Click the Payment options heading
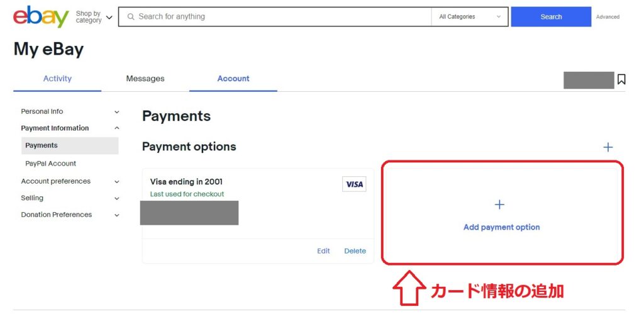 [189, 147]
